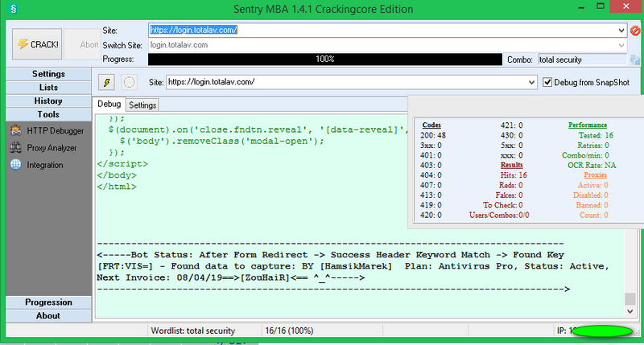Viewport: 644px width, 345px height.
Task: Open the Site URL dropdown at top
Action: click(621, 30)
